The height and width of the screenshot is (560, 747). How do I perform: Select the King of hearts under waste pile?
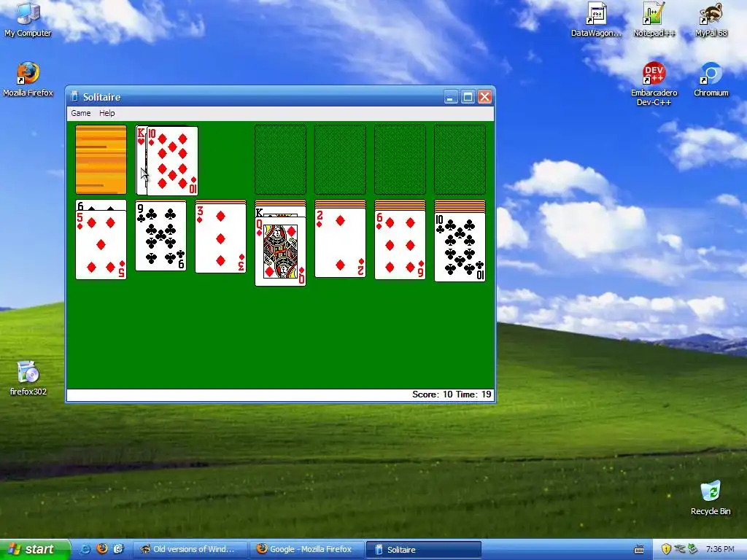(x=141, y=160)
